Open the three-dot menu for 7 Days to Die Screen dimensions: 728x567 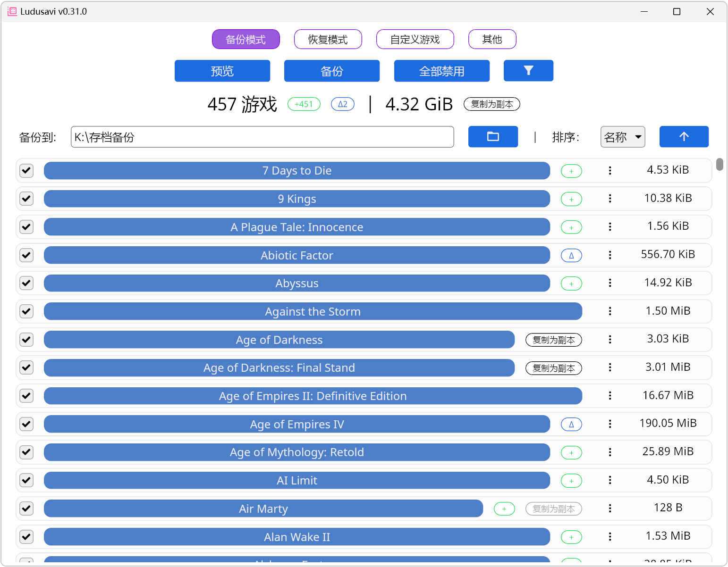(610, 170)
